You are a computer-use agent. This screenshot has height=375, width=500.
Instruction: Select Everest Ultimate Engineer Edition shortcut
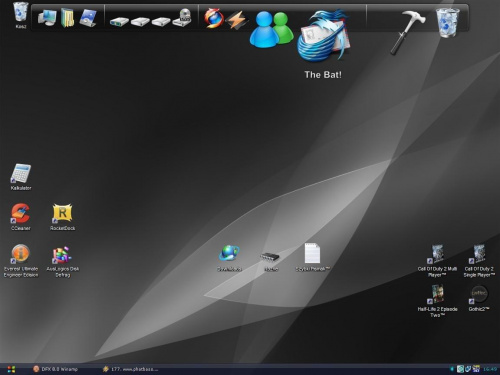click(x=21, y=261)
